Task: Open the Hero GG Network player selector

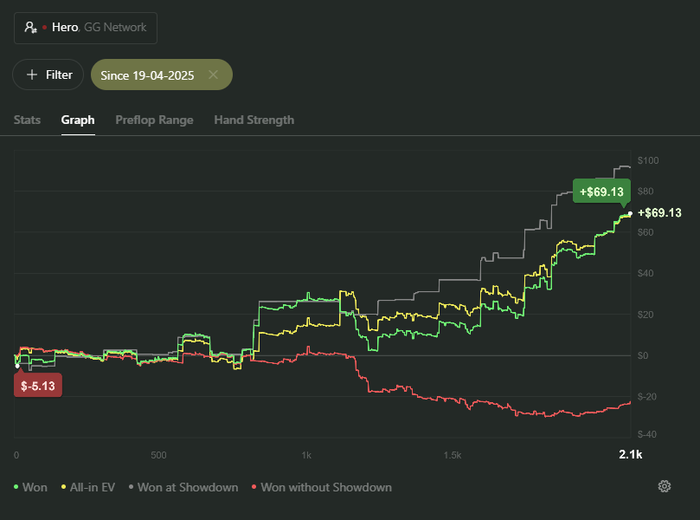Action: 86,28
